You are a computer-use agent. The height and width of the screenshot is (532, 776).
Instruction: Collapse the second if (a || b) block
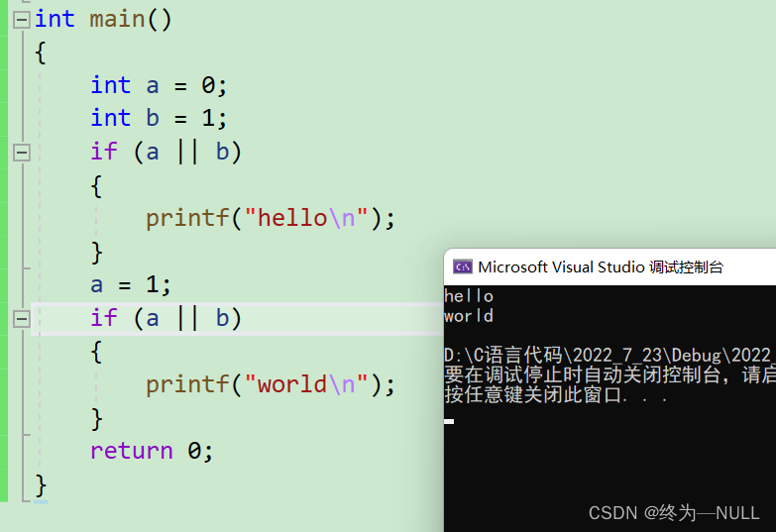coord(21,319)
